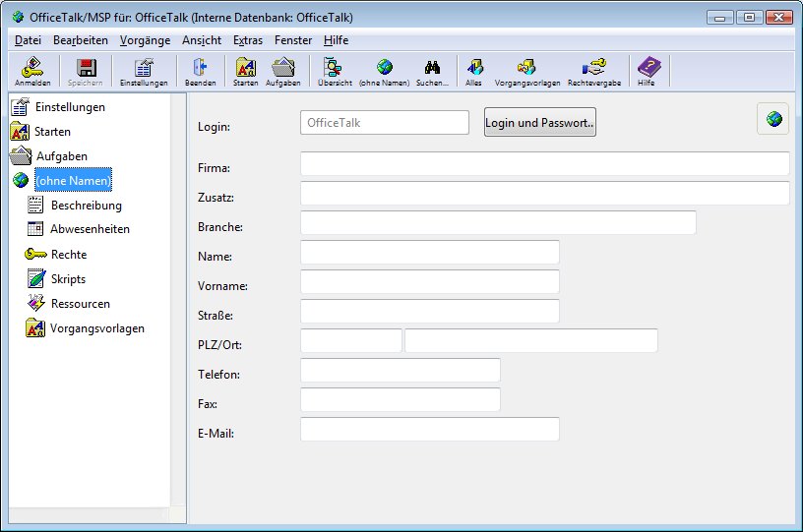The image size is (803, 532).
Task: Open the Übersicht toolbar icon
Action: point(335,71)
